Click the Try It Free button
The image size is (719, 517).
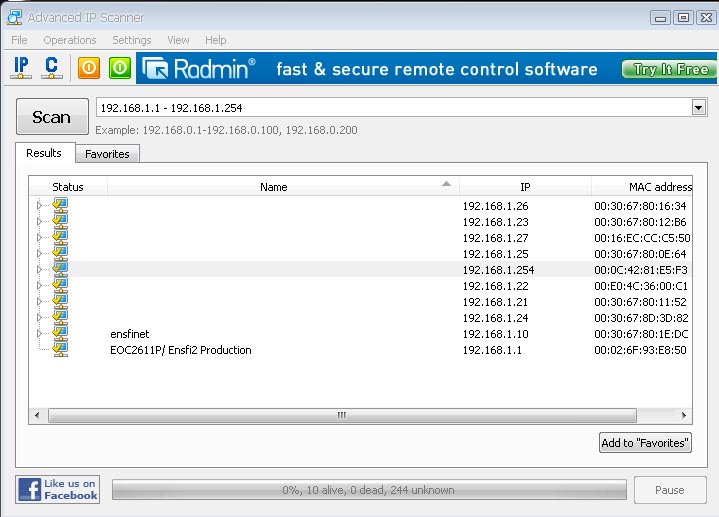pos(669,69)
